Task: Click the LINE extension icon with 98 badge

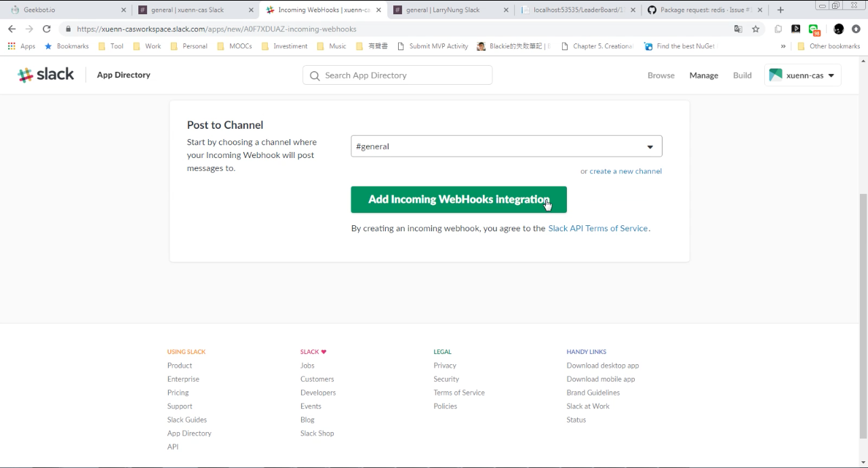Action: [x=814, y=29]
